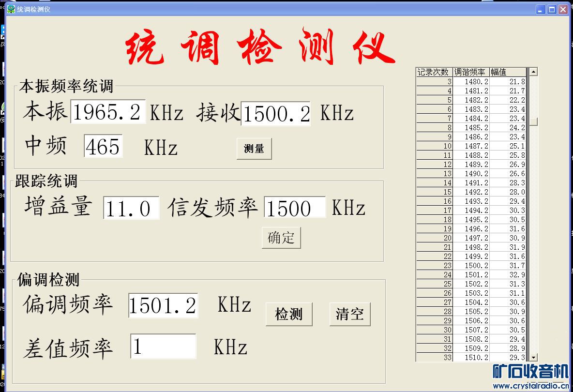Select frequency cell 1481.2 in the table
573x392 pixels.
(x=471, y=90)
